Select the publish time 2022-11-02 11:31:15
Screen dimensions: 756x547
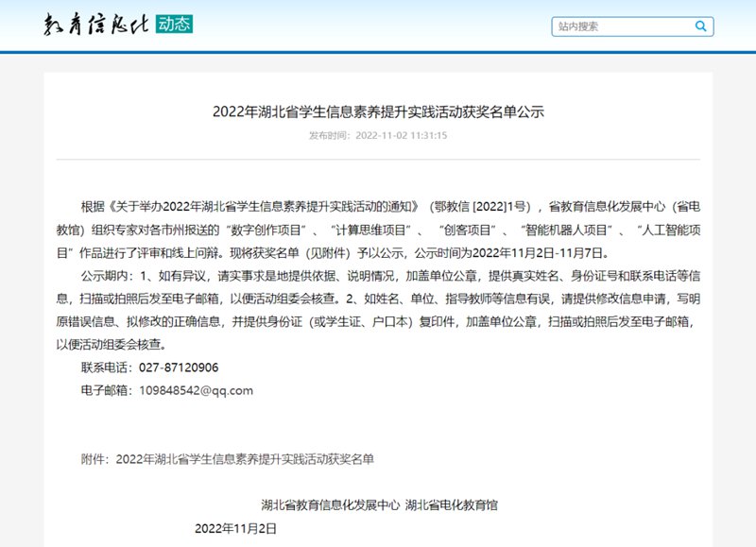coord(401,135)
